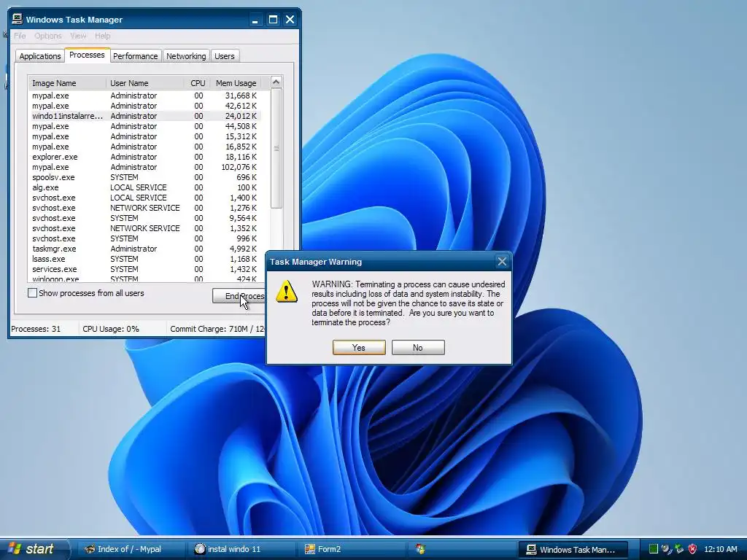Select the services.exe process

[144, 269]
